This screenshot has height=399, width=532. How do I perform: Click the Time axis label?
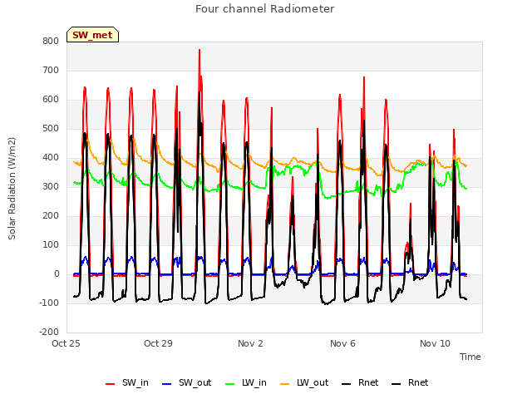(470, 357)
